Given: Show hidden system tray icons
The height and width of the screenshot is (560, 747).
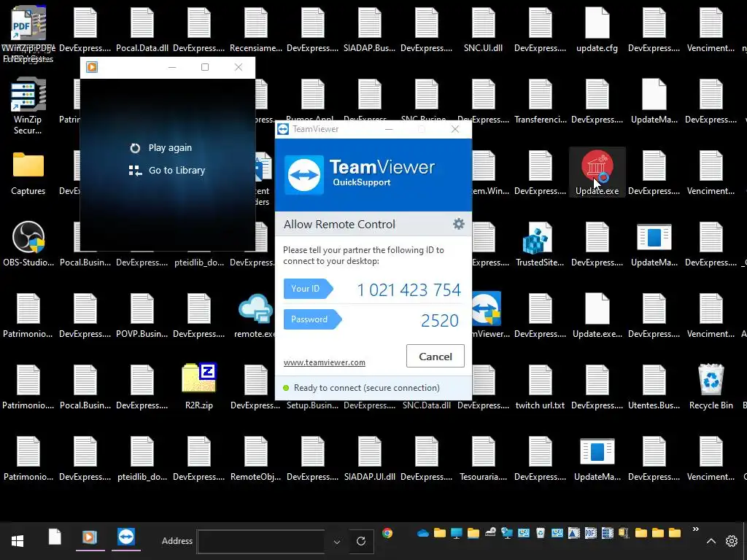Looking at the screenshot, I should [x=711, y=541].
